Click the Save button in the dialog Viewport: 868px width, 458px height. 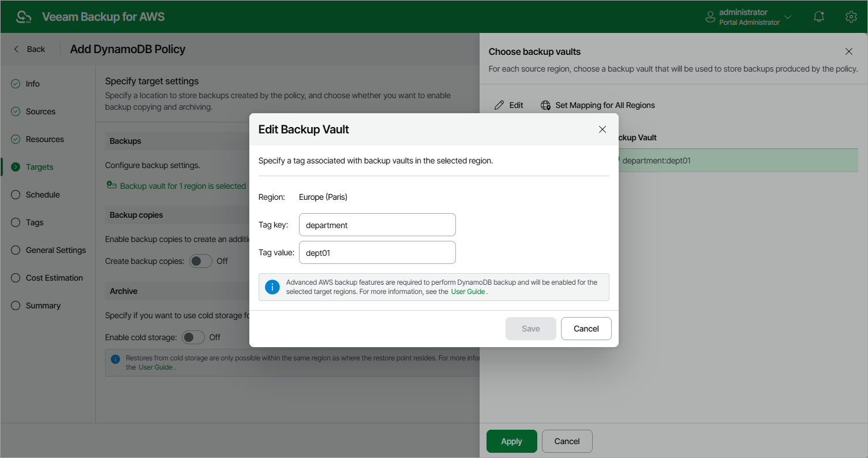click(531, 329)
